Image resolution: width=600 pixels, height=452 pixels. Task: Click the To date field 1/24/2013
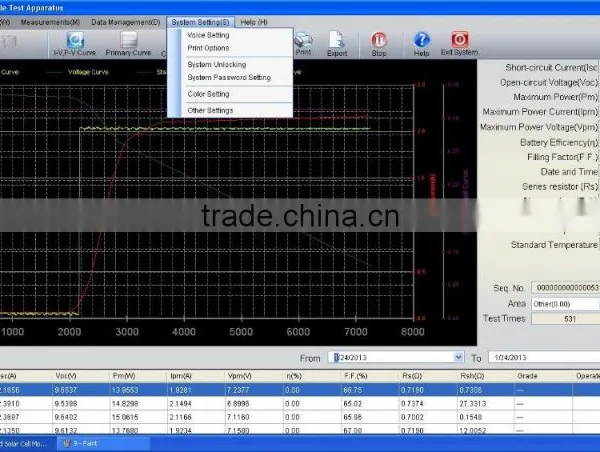click(x=544, y=357)
